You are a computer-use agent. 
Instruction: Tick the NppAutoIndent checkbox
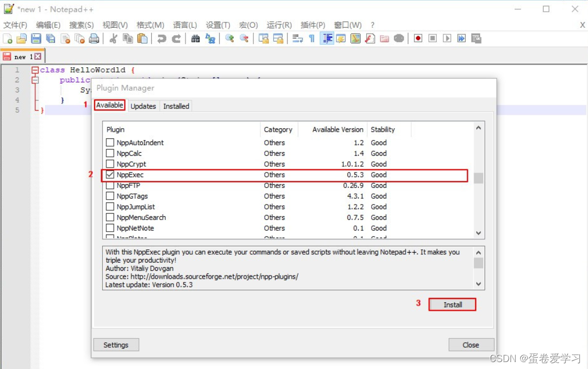[x=110, y=143]
